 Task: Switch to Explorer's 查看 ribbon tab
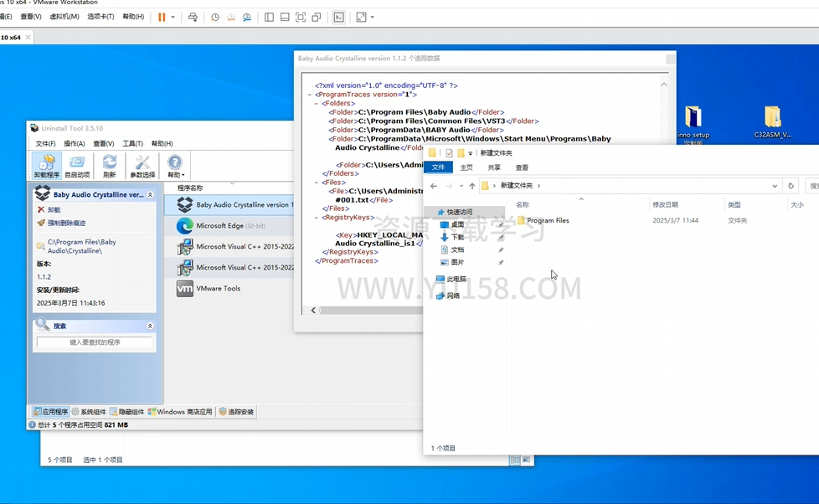(x=522, y=167)
